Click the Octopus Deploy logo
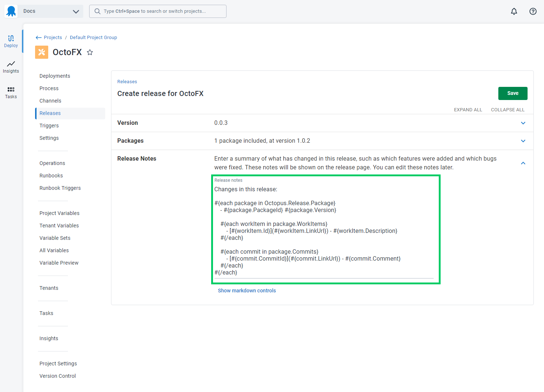 click(11, 11)
